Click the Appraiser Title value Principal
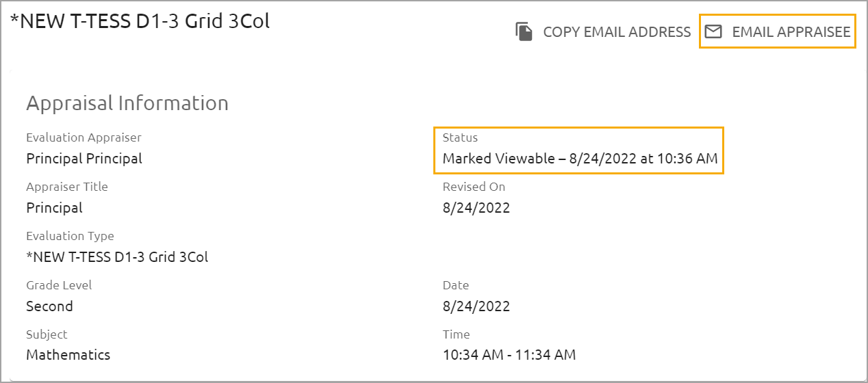 (x=54, y=208)
